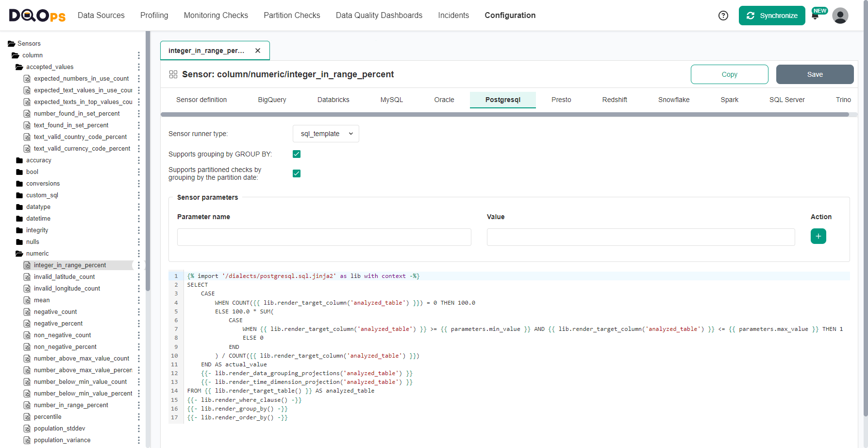This screenshot has height=448, width=868.
Task: Click the Copy button
Action: click(730, 74)
